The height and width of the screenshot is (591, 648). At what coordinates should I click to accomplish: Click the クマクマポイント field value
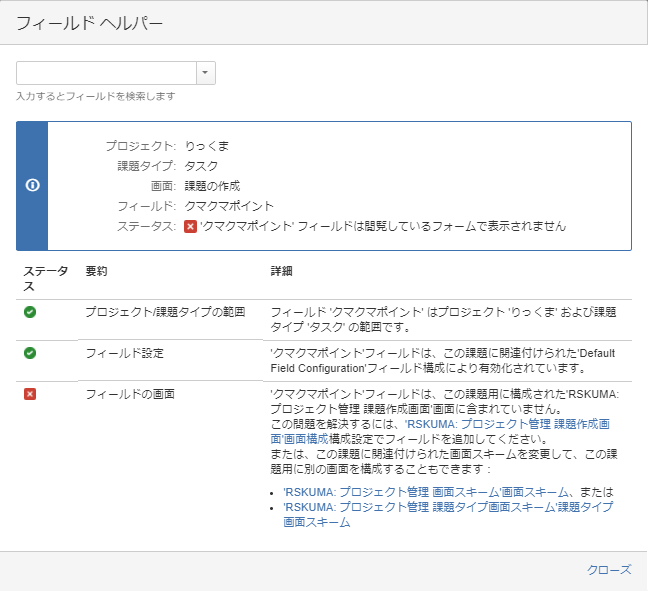(229, 206)
